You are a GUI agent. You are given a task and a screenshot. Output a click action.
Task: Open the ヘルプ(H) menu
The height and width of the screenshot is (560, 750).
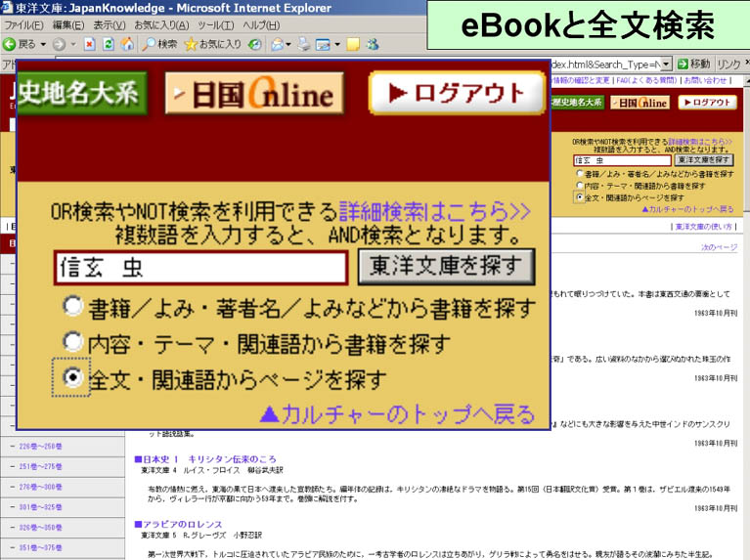coord(261,25)
